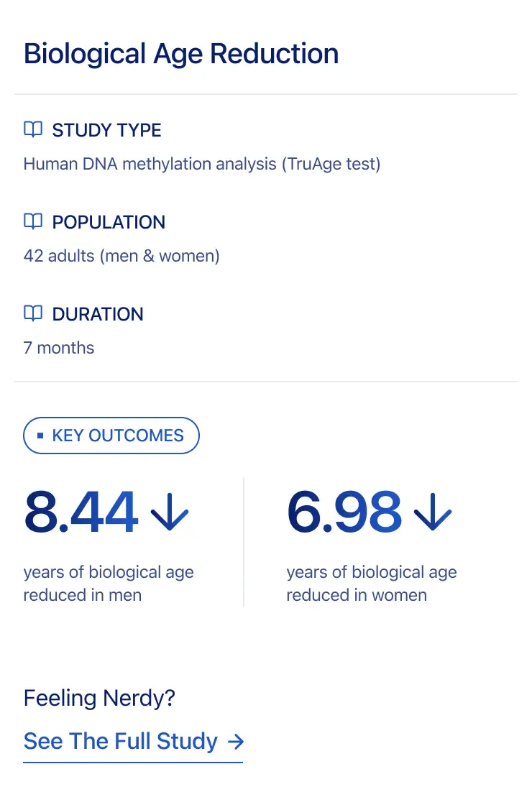Viewport: 532px width, 792px height.
Task: Select the KEY OUTCOMES pill badge
Action: [111, 436]
